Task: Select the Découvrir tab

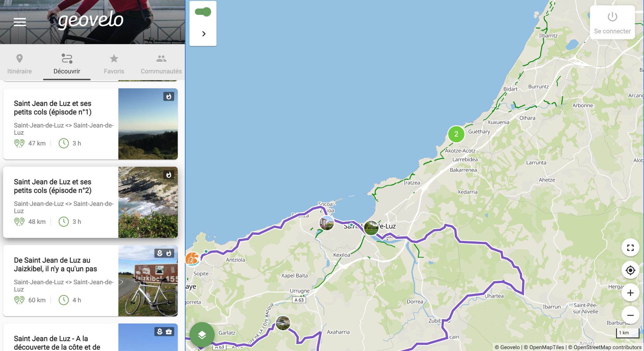Action: click(67, 64)
